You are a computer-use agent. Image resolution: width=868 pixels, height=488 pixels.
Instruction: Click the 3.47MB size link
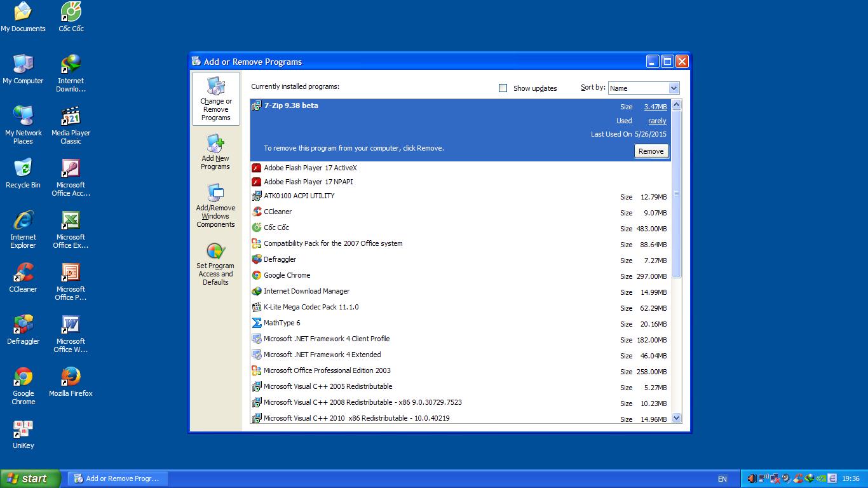click(x=655, y=107)
